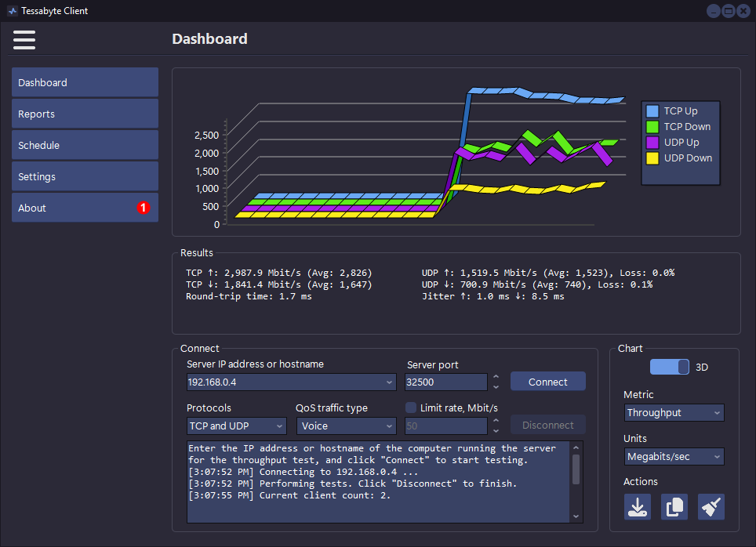Expand the Units Megabits/sec dropdown
This screenshot has height=547, width=756.
point(674,456)
